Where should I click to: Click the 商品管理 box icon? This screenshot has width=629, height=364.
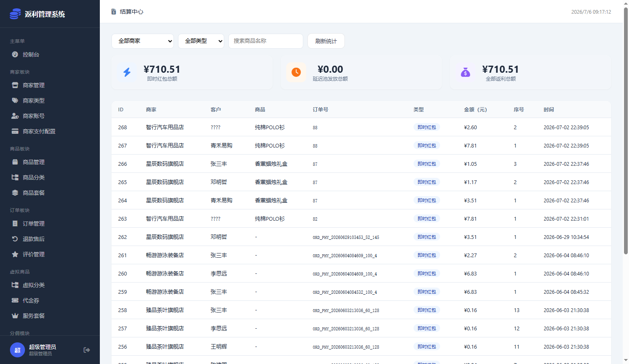coord(15,162)
